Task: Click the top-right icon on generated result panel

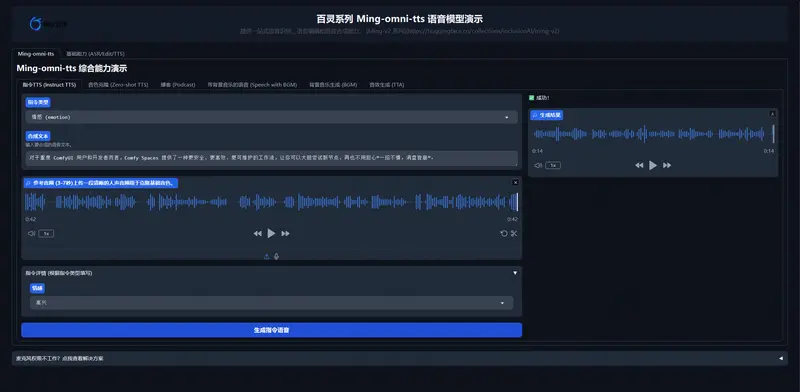Action: click(772, 113)
